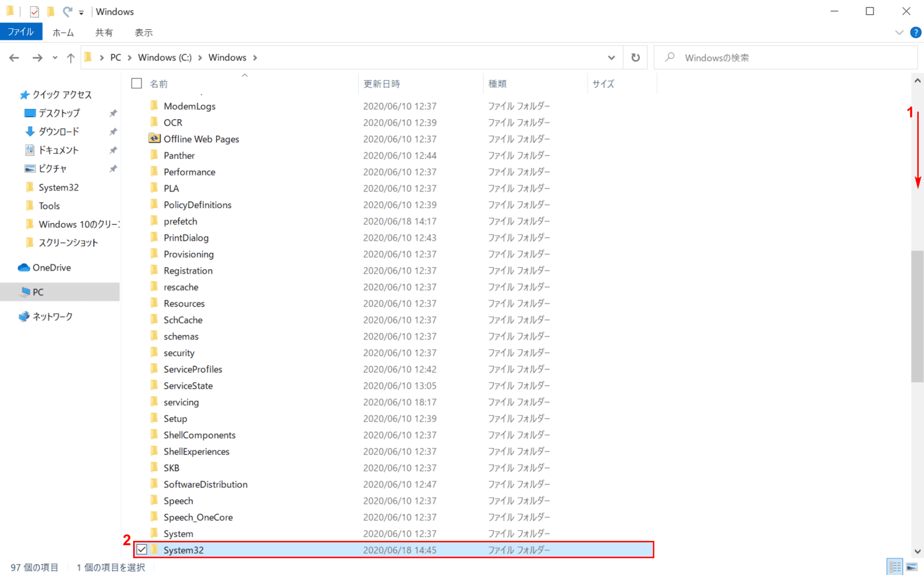924x575 pixels.
Task: Click the scrollbar up arrow
Action: point(917,81)
